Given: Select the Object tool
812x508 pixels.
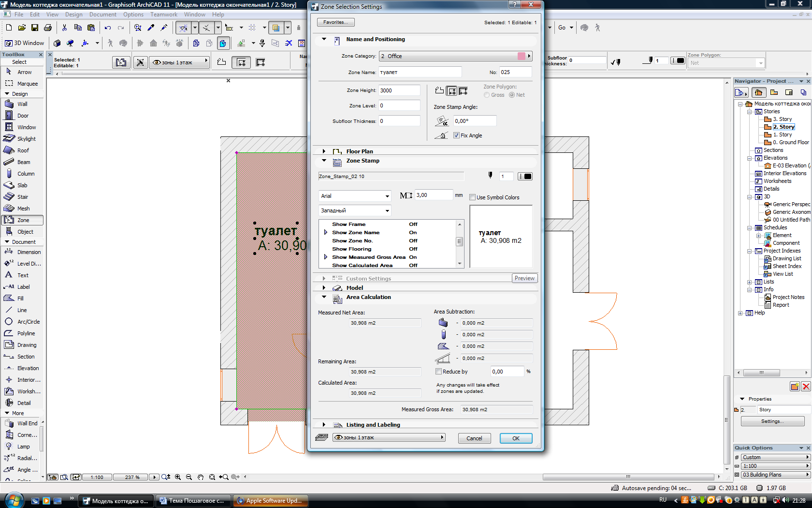Looking at the screenshot, I should [22, 232].
